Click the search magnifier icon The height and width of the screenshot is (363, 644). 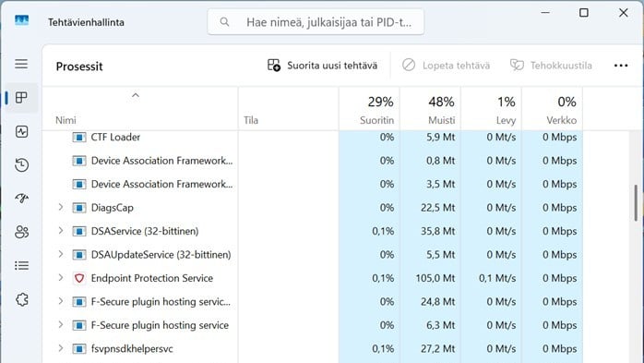[224, 22]
